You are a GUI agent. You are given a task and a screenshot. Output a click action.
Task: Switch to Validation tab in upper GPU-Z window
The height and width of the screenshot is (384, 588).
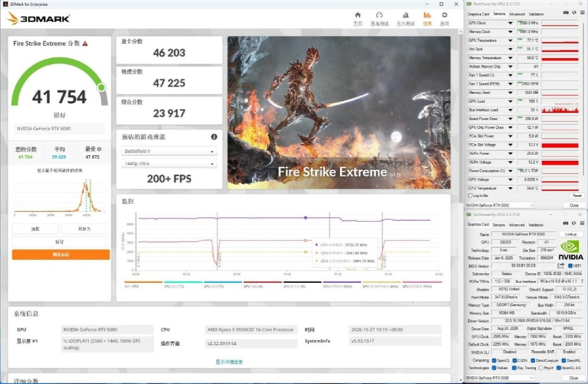536,14
